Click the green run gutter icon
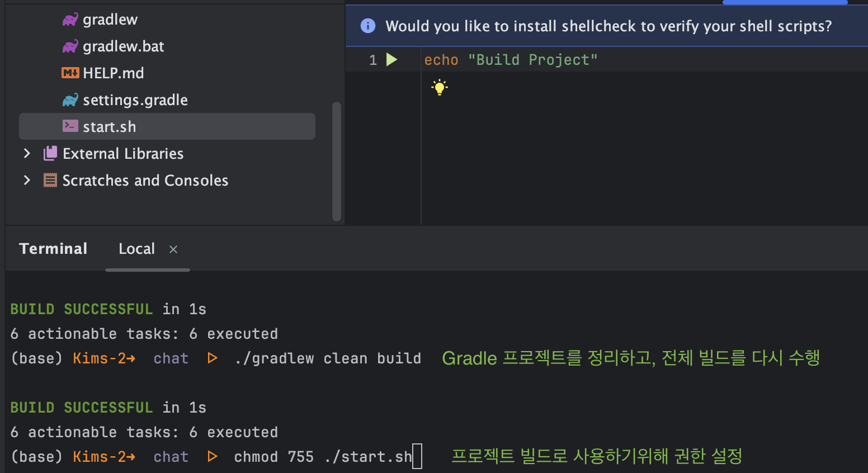 pyautogui.click(x=392, y=60)
